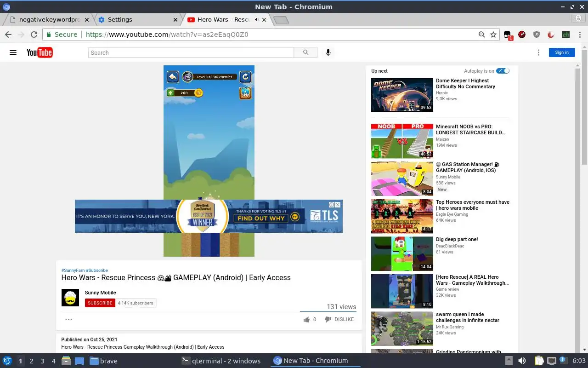Click the 4.14K subscribers count
588x368 pixels.
point(136,303)
